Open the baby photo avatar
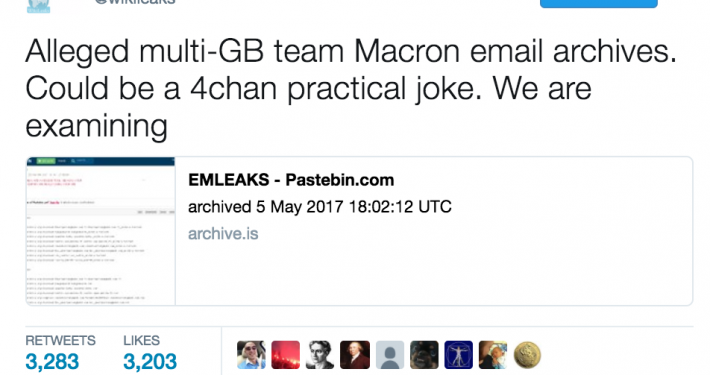This screenshot has height=375, width=710. (493, 355)
